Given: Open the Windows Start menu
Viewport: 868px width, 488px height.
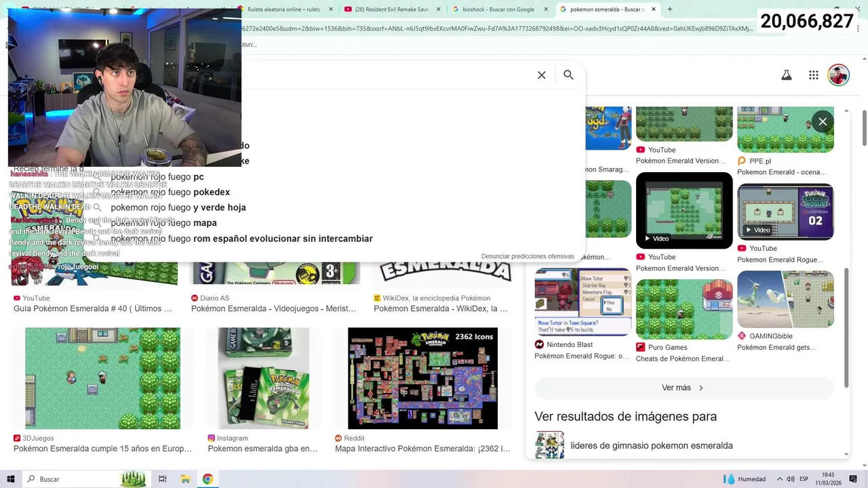Looking at the screenshot, I should [x=11, y=479].
